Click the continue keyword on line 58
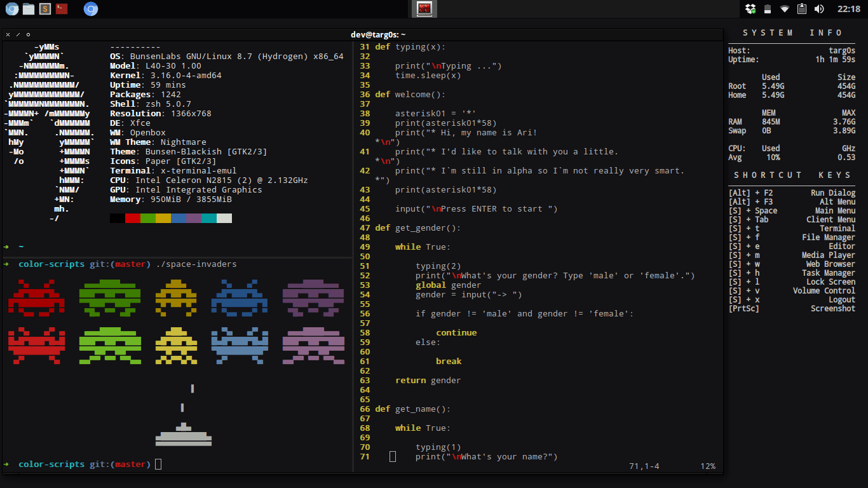This screenshot has height=488, width=868. pyautogui.click(x=456, y=333)
